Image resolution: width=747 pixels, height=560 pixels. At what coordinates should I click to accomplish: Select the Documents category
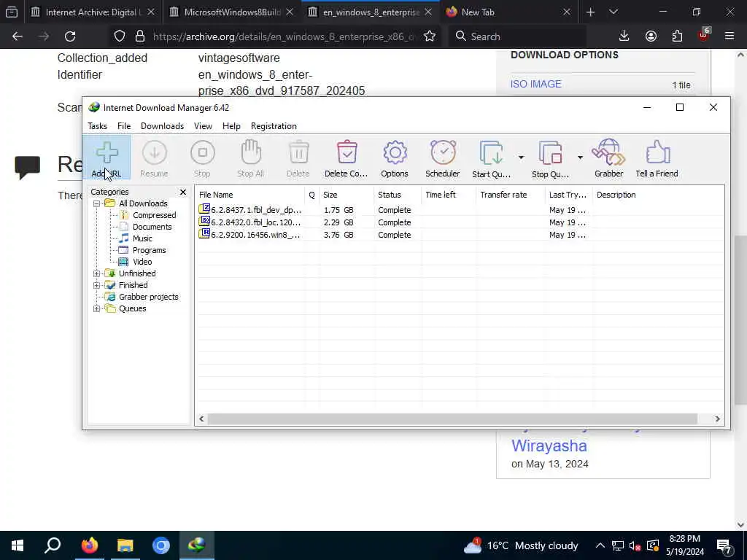tap(152, 227)
